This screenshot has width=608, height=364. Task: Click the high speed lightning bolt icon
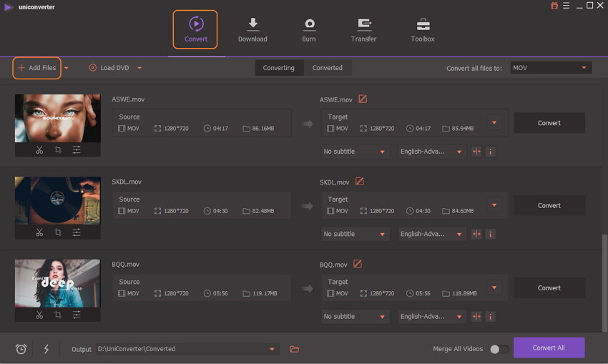click(x=46, y=349)
